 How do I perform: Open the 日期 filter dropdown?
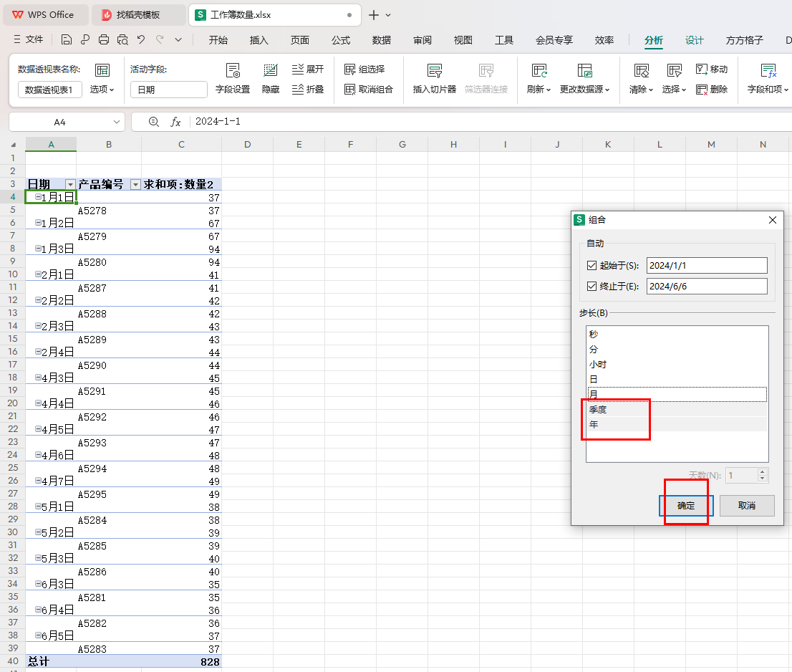tap(70, 184)
